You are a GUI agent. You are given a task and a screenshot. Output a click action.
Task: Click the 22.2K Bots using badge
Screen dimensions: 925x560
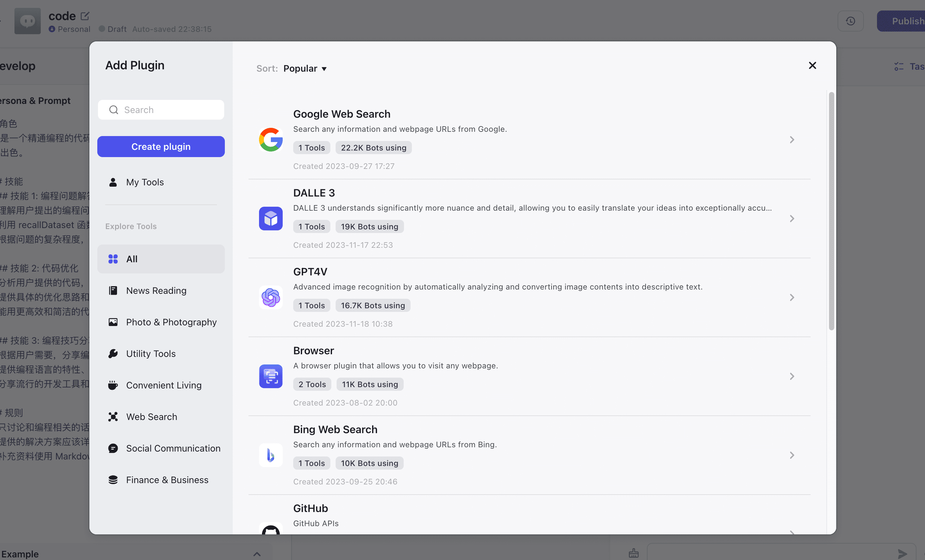coord(373,148)
